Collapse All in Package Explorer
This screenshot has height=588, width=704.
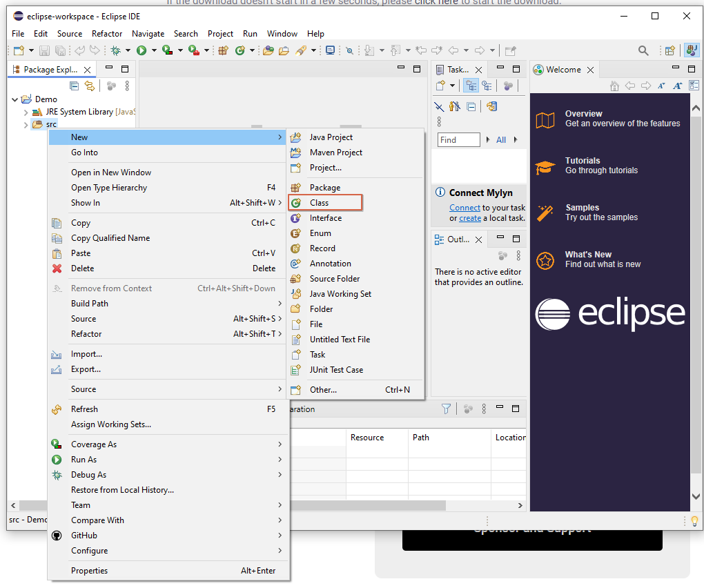click(74, 86)
